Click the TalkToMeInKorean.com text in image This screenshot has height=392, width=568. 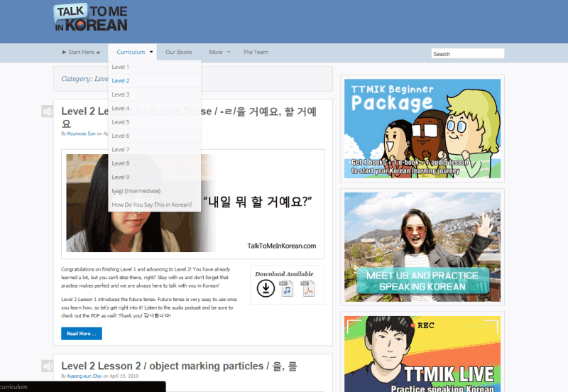(x=281, y=246)
